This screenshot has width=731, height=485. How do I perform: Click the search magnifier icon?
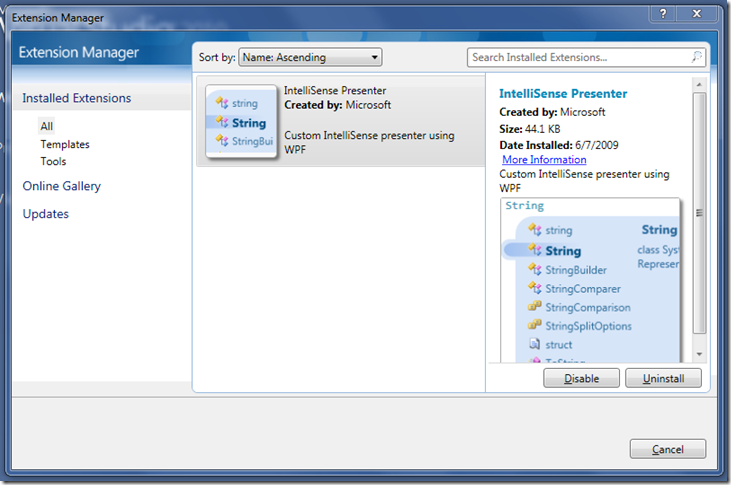(x=696, y=57)
